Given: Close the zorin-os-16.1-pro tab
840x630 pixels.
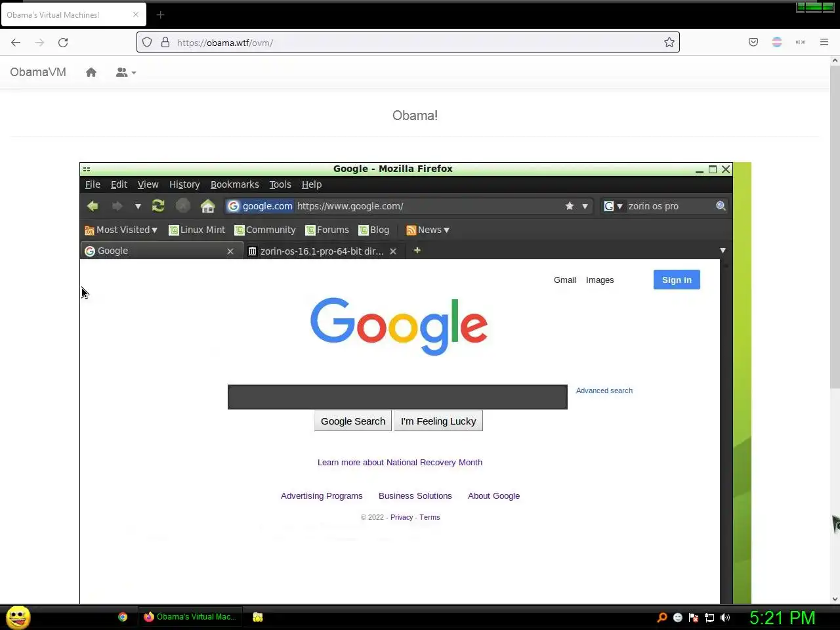Looking at the screenshot, I should tap(393, 251).
